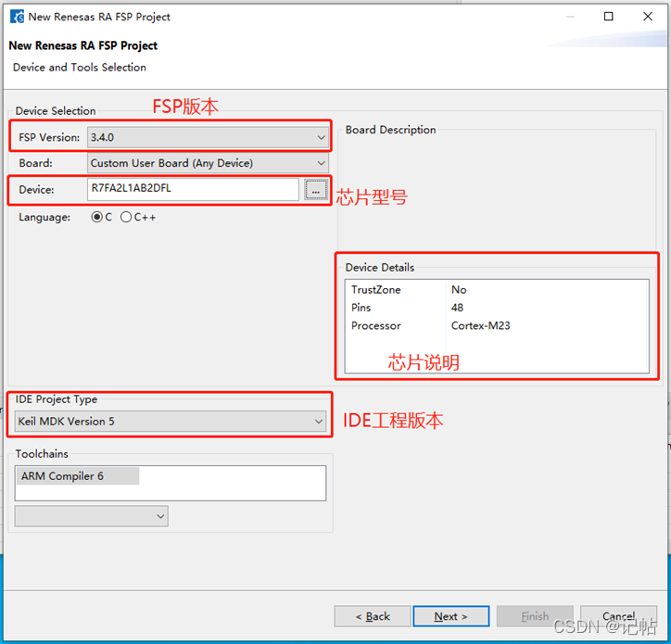
Task: Click the Renesas e2 studio title bar icon
Action: tap(17, 17)
